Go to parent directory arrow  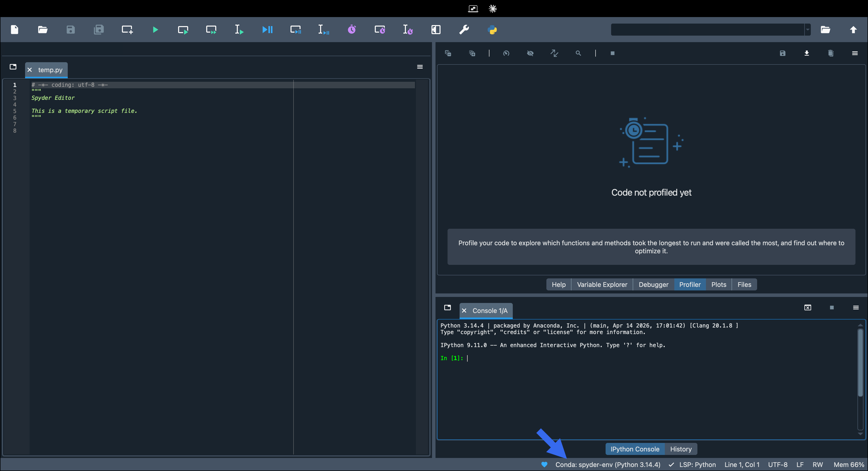click(853, 30)
